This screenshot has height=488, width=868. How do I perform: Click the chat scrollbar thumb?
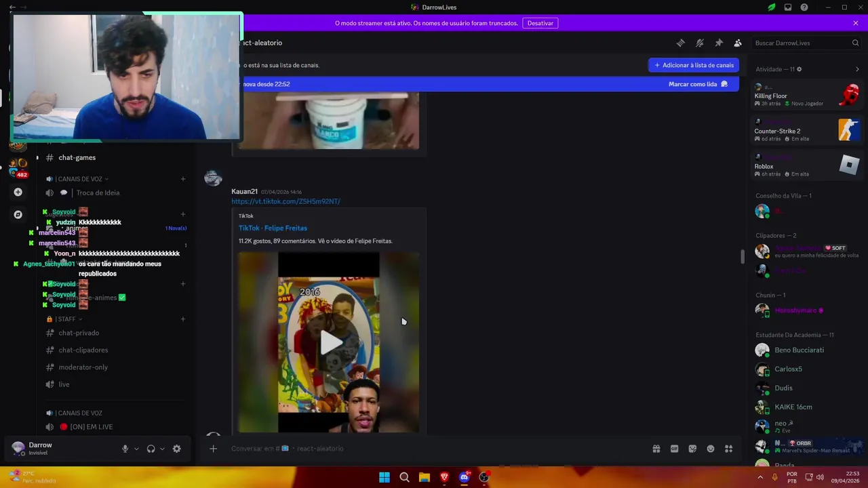(743, 256)
